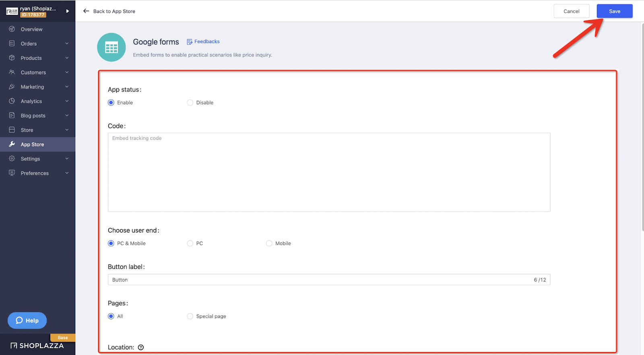The width and height of the screenshot is (644, 355).
Task: Open the Help chat button
Action: [27, 320]
